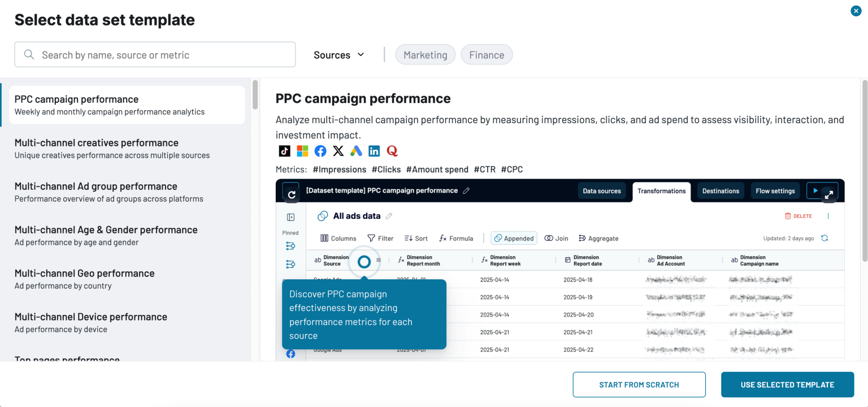
Task: Replay the preview with the reload icon
Action: click(291, 194)
